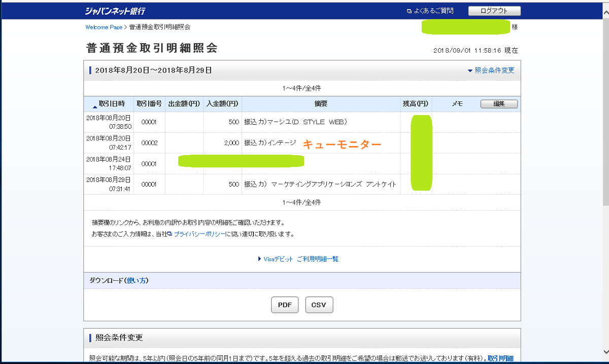
Task: Expand 照会条件変更 dropdown beside the date range
Action: (x=491, y=70)
